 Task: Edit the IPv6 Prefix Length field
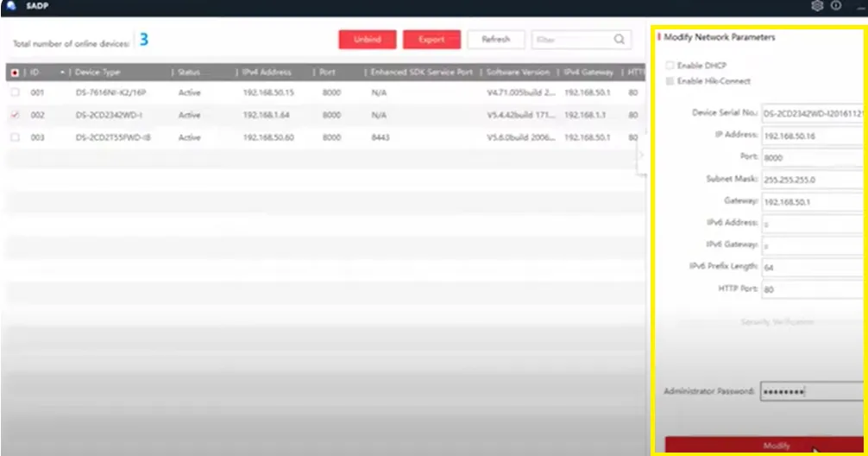(x=813, y=267)
